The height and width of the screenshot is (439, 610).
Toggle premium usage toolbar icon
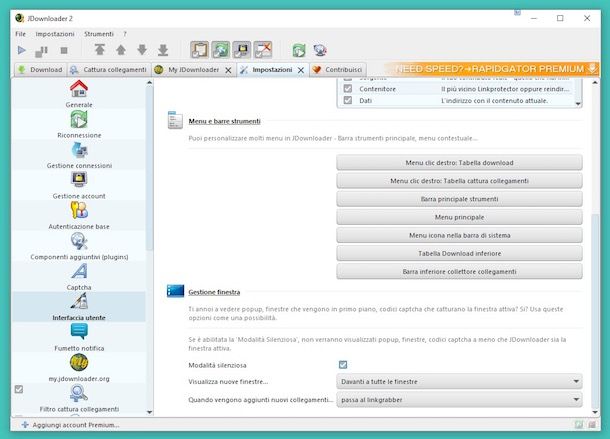tap(242, 50)
